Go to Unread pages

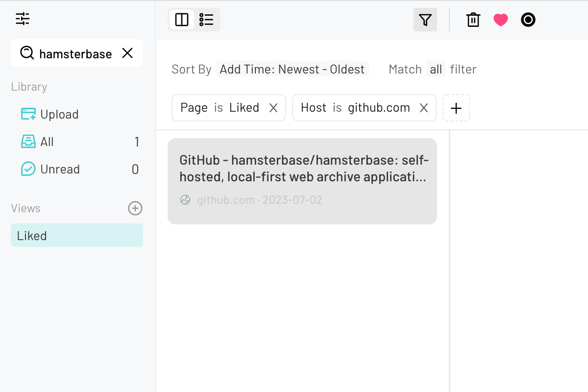click(59, 169)
